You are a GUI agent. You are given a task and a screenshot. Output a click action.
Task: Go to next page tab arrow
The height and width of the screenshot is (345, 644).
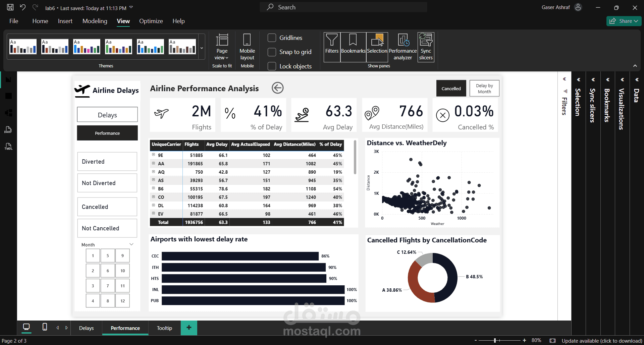[x=66, y=328]
